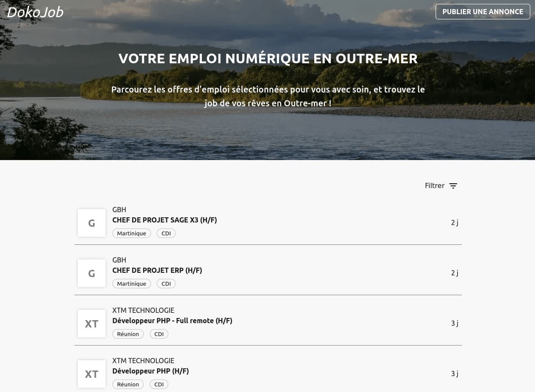Select the Réunion tag on the Full remote PHP job
The image size is (535, 392).
pos(128,334)
